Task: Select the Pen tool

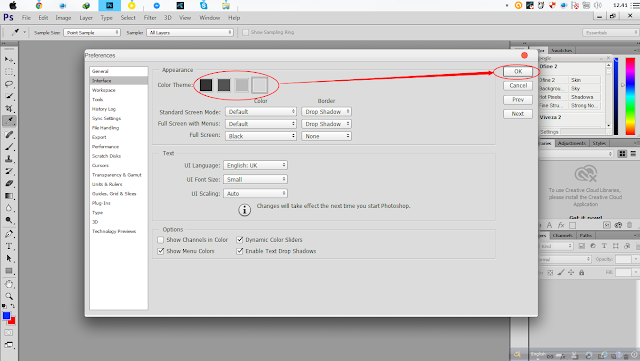Action: [9, 234]
